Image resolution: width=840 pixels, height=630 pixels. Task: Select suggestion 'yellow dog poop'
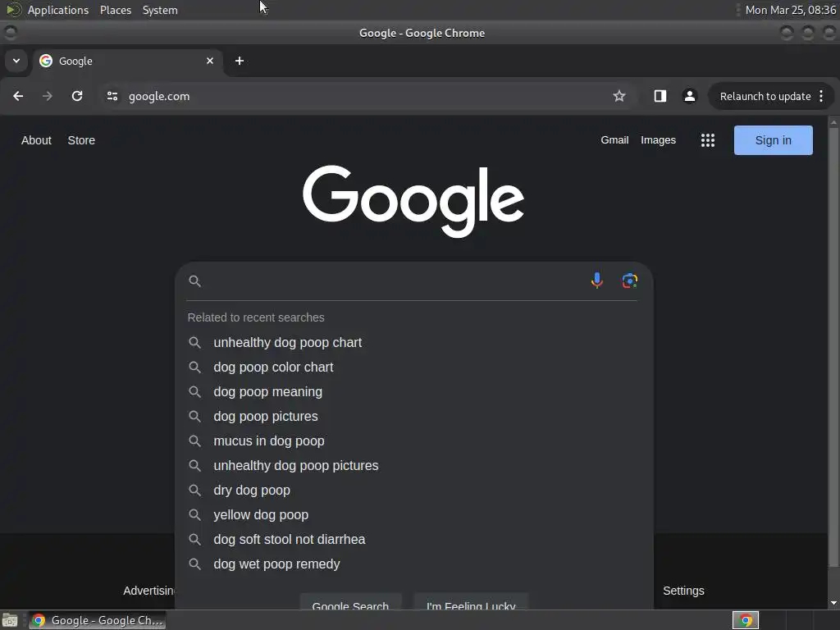pos(261,515)
